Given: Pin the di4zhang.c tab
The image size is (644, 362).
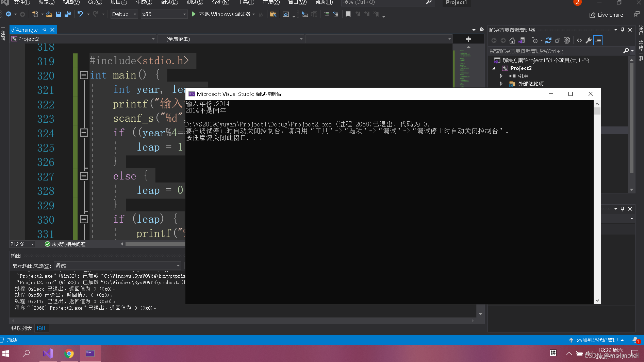Looking at the screenshot, I should (x=44, y=30).
